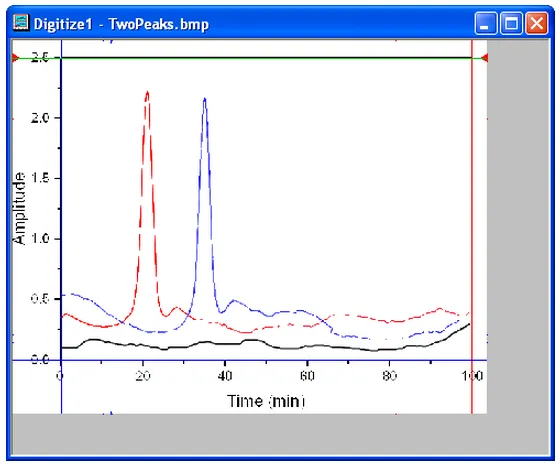559x464 pixels.
Task: Close the Digitize1 window
Action: click(x=537, y=23)
